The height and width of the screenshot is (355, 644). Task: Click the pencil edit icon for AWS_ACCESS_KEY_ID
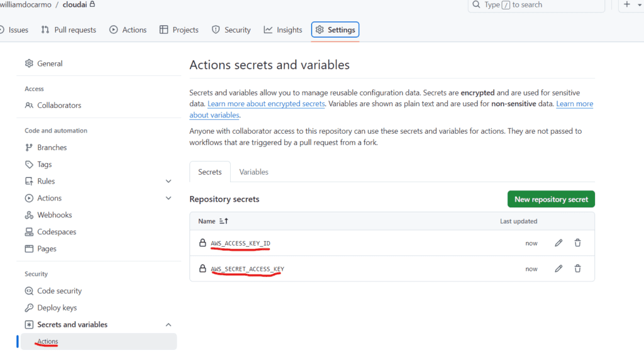[558, 243]
